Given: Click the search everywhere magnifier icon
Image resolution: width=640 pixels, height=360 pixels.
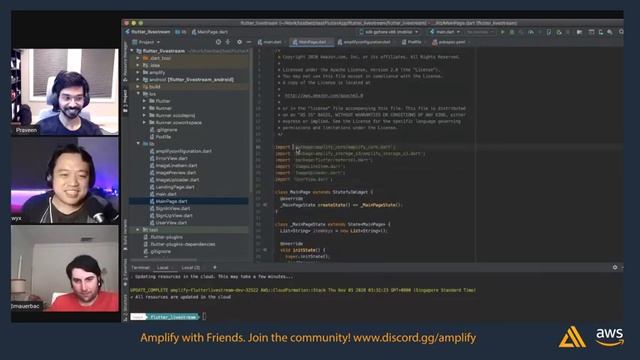Looking at the screenshot, I should click(x=620, y=32).
